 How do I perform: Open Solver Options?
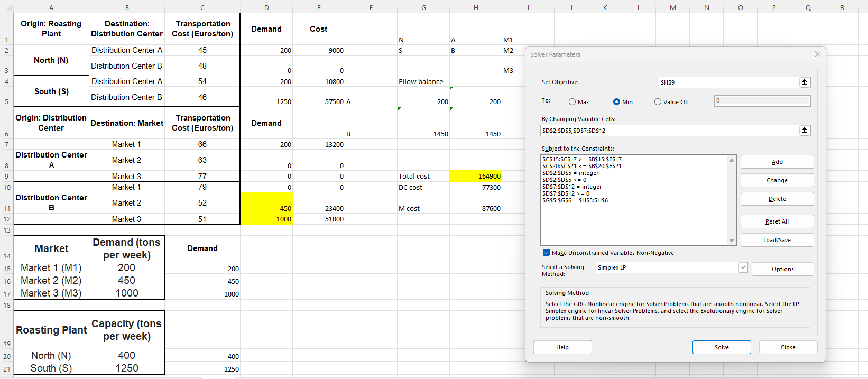tap(782, 269)
